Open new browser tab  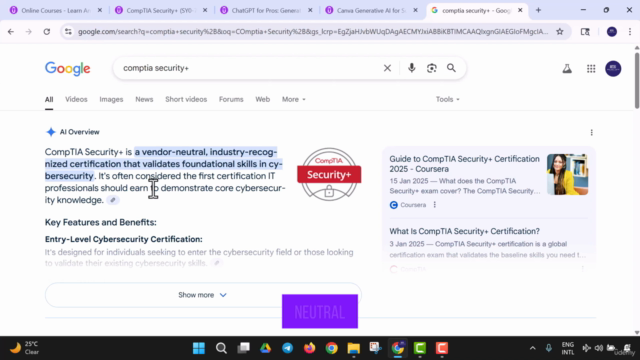coord(538,10)
